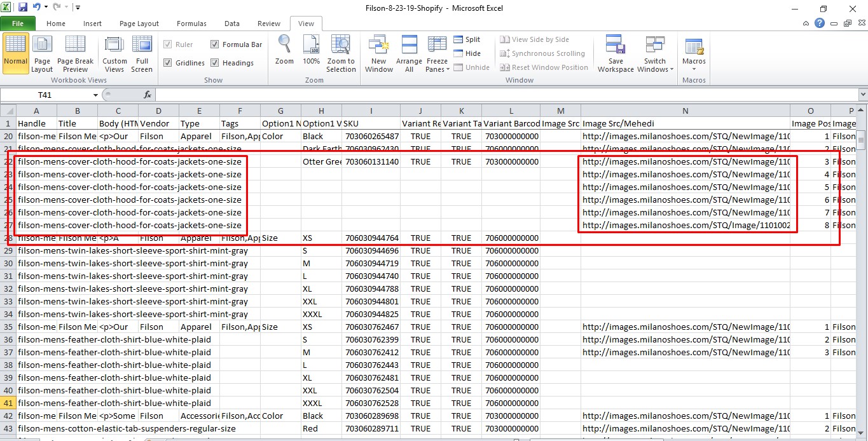Image resolution: width=868 pixels, height=441 pixels.
Task: Click the Name Box showing T41
Action: (45, 95)
